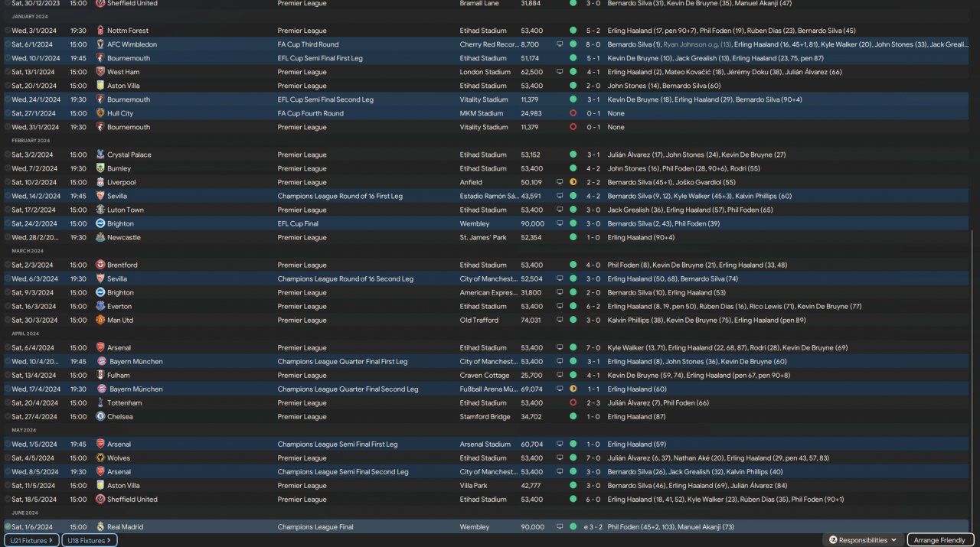Open the 2 - 3 result versus Tottenham
Screen dimensions: 980x547
pyautogui.click(x=592, y=402)
